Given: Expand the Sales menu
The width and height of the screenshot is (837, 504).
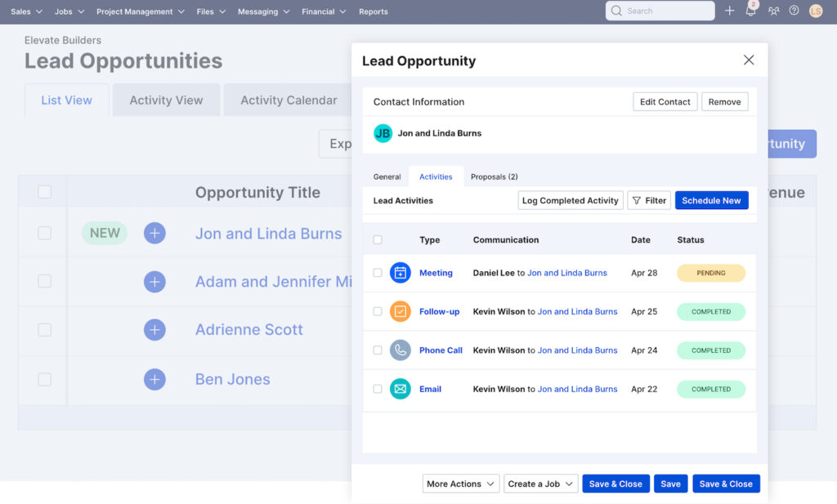Looking at the screenshot, I should 26,11.
